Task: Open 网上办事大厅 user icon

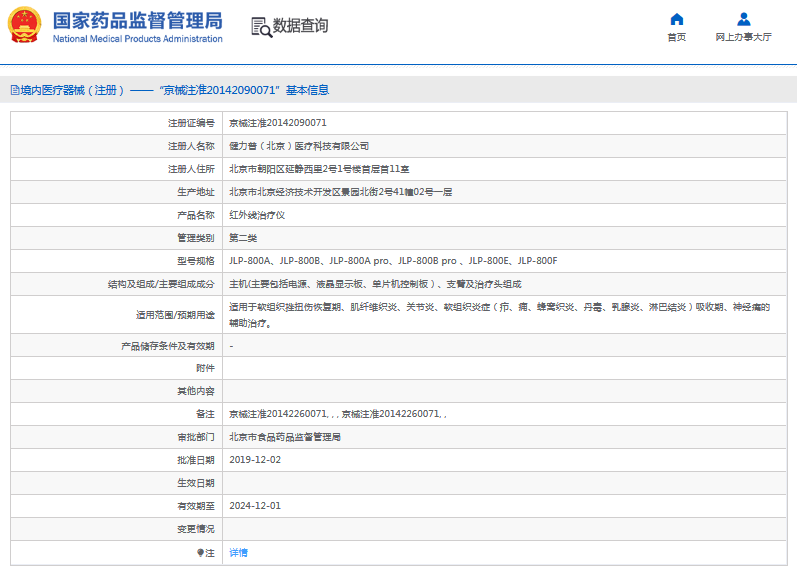Action: (744, 19)
